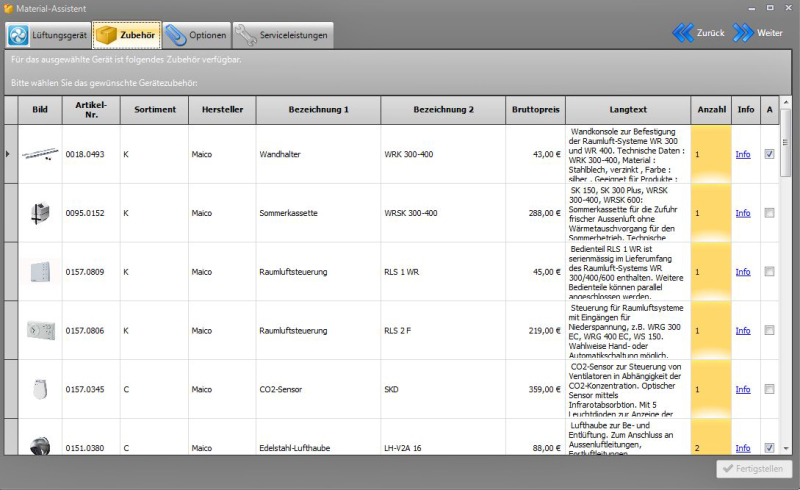Sort by the Artikel-Nr. column header
This screenshot has width=800, height=490.
point(91,110)
